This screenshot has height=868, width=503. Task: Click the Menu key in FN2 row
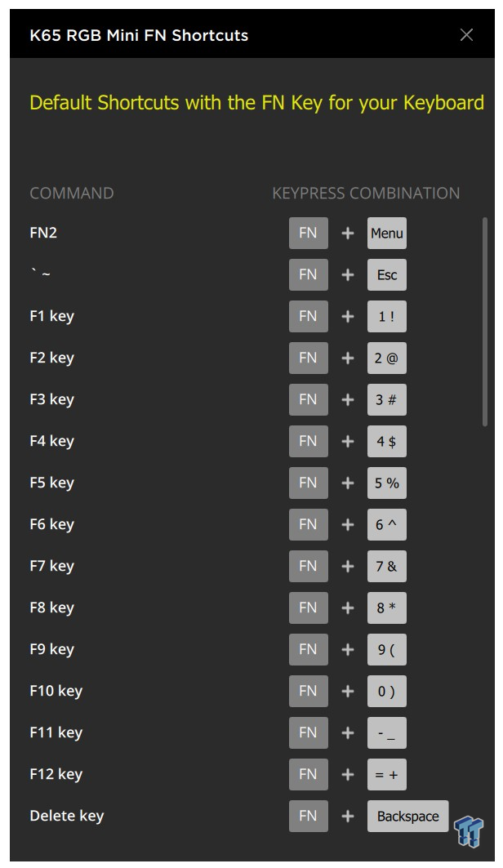387,233
